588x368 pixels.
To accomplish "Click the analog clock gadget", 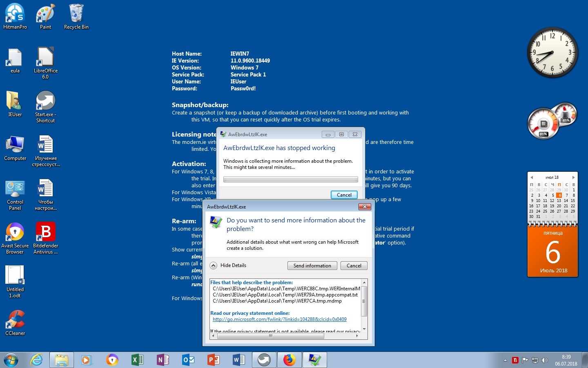I will 552,52.
